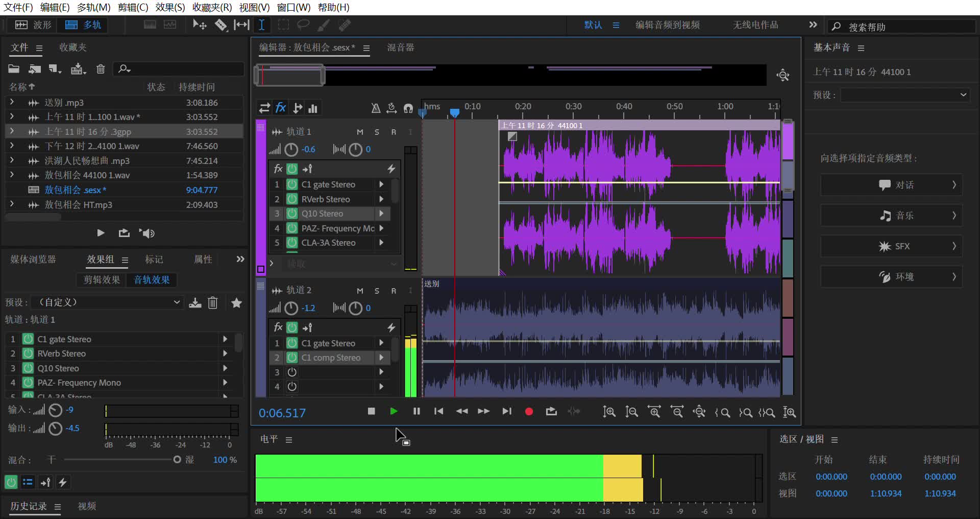Open arrow menu for CLA-3A Stereo on Track 1

click(x=381, y=243)
